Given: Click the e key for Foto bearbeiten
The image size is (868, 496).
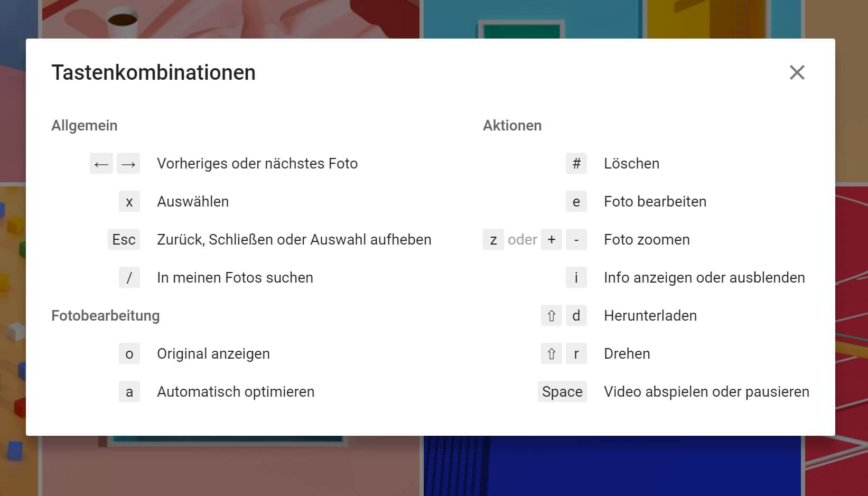Looking at the screenshot, I should pyautogui.click(x=576, y=202).
